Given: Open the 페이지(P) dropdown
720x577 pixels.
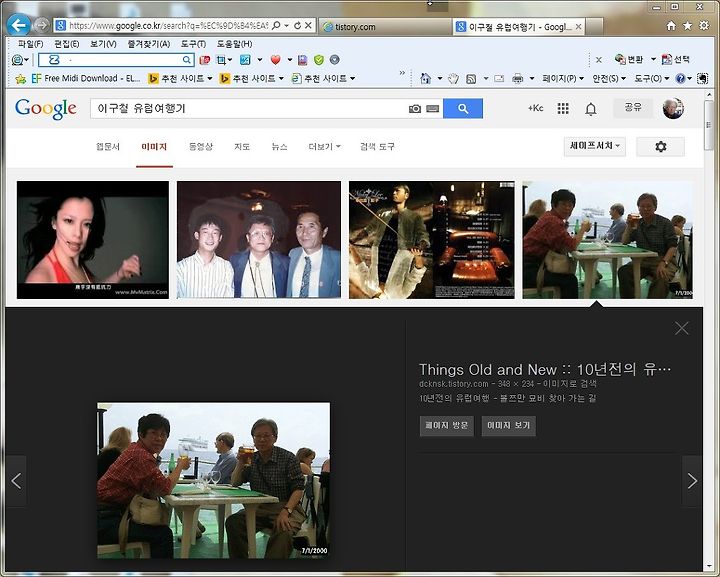Looking at the screenshot, I should coord(562,78).
